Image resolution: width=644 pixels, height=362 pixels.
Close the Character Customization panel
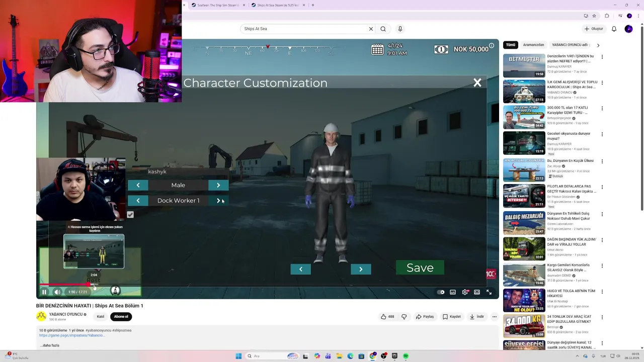coord(477,83)
